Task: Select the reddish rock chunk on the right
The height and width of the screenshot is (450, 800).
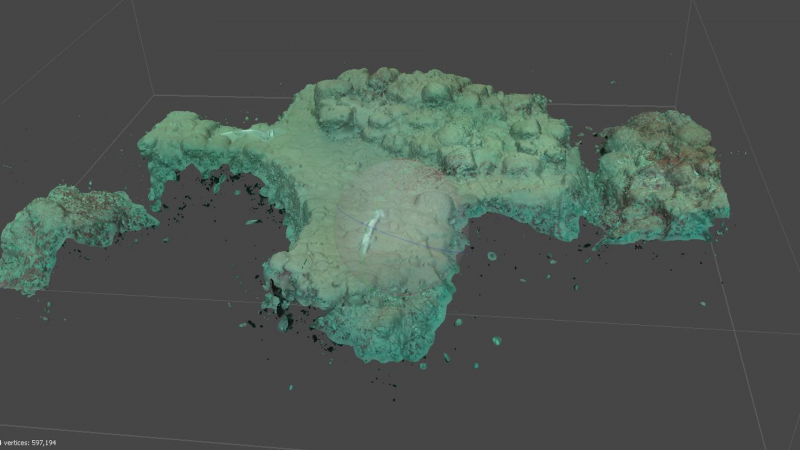Action: coord(660,175)
